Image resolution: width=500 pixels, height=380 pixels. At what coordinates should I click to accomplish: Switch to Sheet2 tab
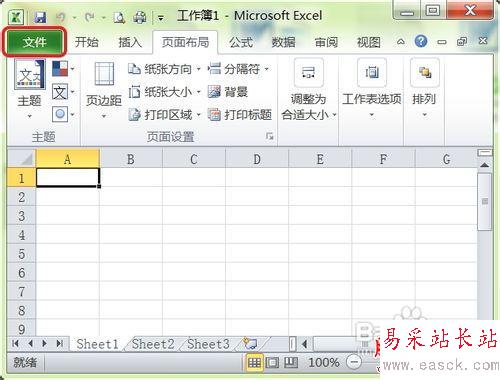pyautogui.click(x=153, y=344)
